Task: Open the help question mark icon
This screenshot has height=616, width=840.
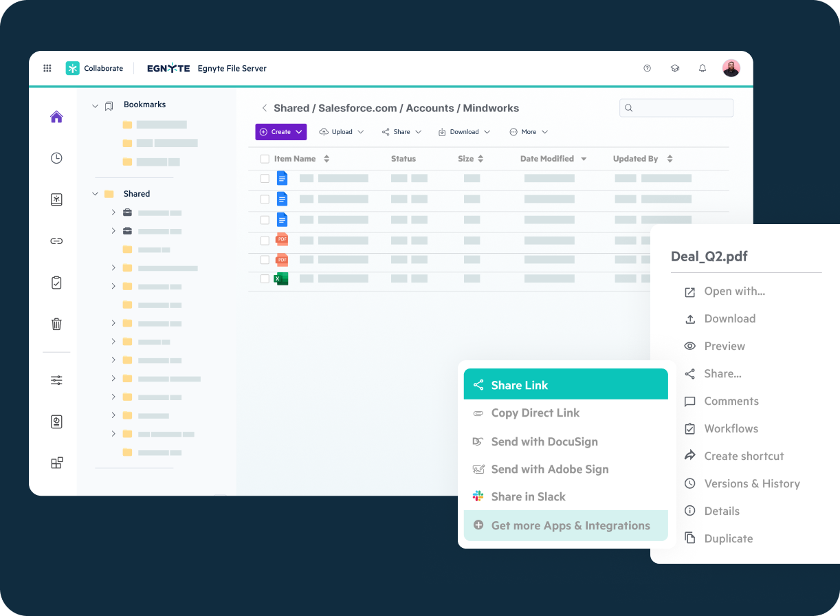Action: (x=647, y=68)
